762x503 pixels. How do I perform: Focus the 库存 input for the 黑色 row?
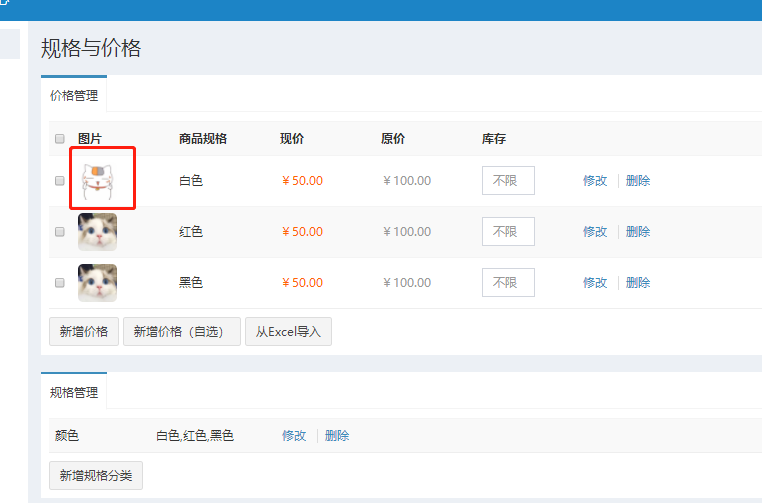click(x=508, y=283)
